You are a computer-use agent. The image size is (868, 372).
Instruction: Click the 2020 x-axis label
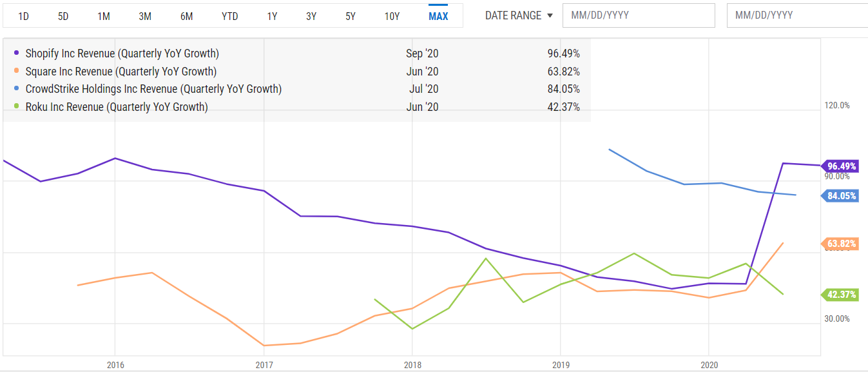[709, 365]
